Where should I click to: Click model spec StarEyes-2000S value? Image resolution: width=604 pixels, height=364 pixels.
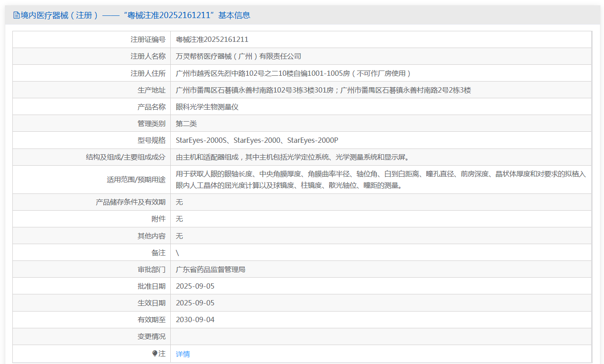pos(257,140)
